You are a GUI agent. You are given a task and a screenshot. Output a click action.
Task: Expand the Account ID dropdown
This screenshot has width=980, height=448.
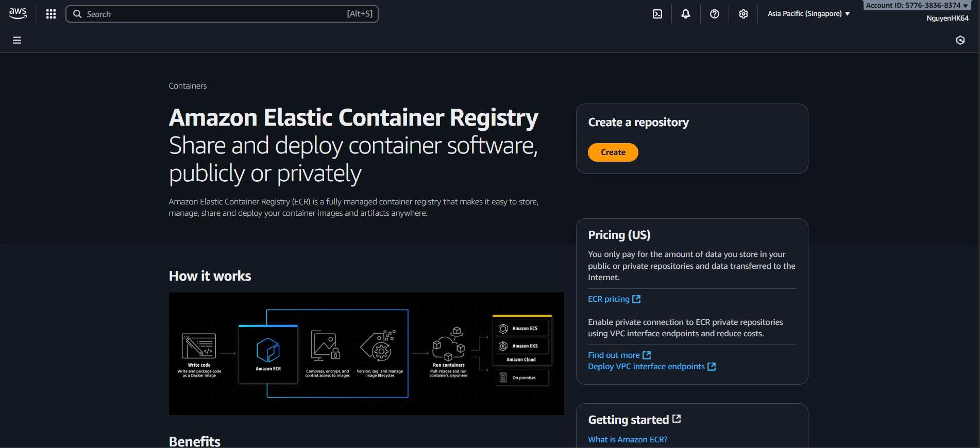[x=917, y=5]
